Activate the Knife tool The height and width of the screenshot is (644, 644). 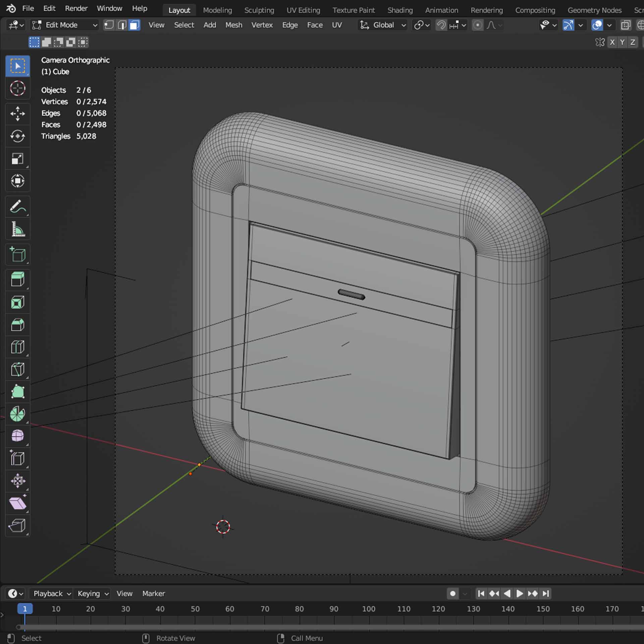(x=17, y=369)
